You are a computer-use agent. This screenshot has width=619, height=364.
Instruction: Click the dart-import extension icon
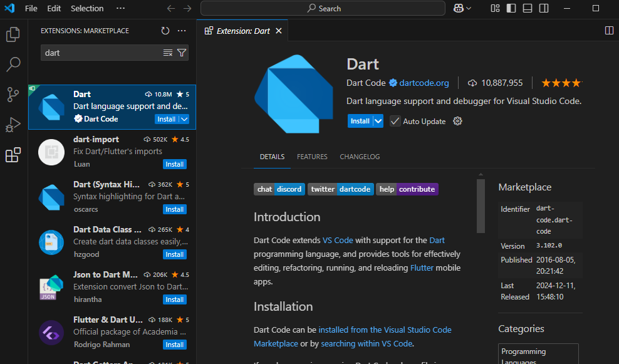(x=51, y=152)
